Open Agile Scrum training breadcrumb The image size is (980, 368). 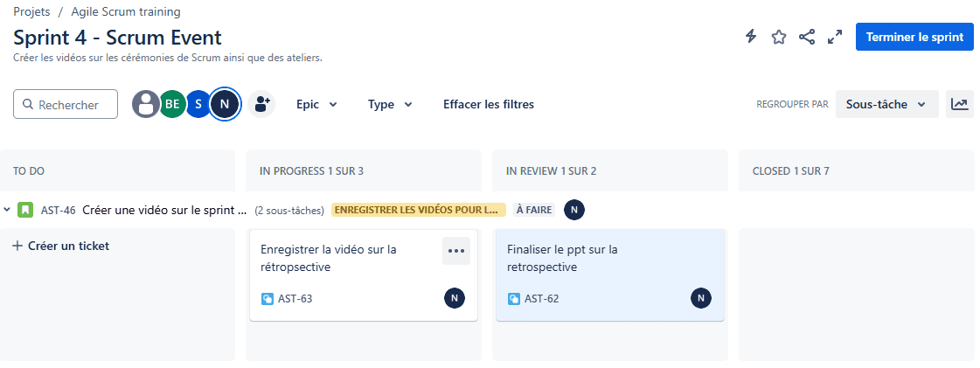126,12
